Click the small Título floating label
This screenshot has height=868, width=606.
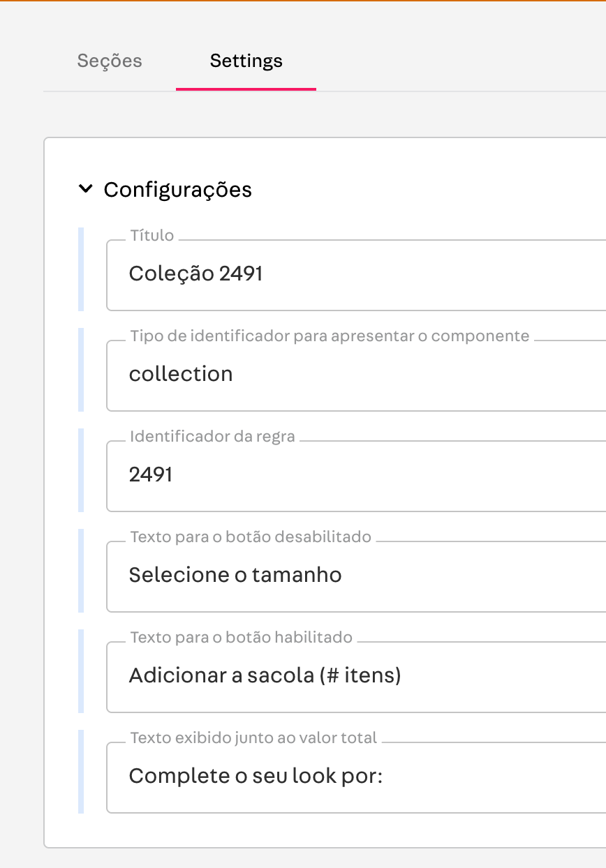click(x=152, y=236)
